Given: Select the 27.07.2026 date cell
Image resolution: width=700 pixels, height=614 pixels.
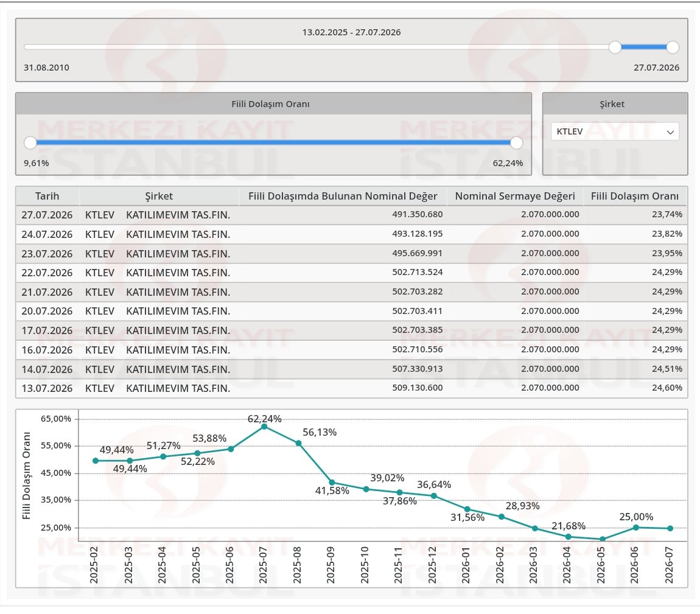Looking at the screenshot, I should point(47,215).
